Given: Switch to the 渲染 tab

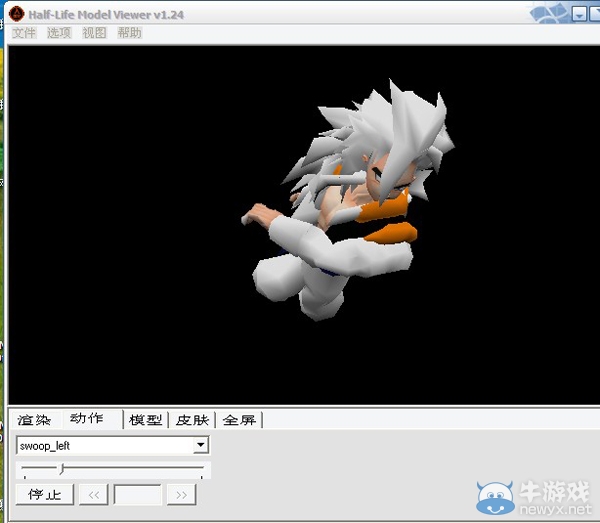Looking at the screenshot, I should [34, 420].
